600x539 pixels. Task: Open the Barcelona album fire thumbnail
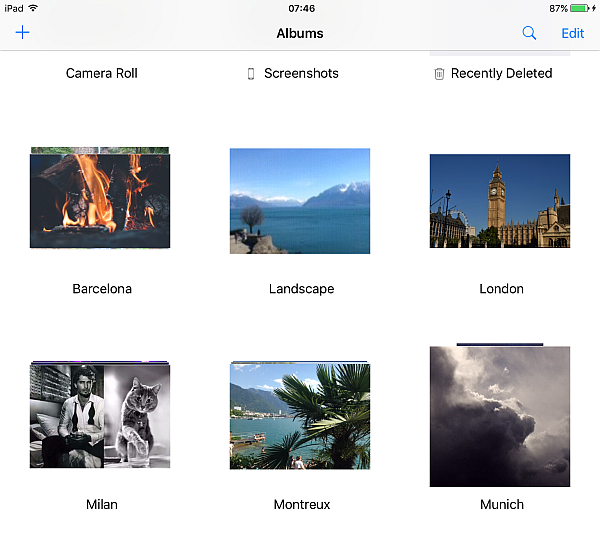coord(100,201)
